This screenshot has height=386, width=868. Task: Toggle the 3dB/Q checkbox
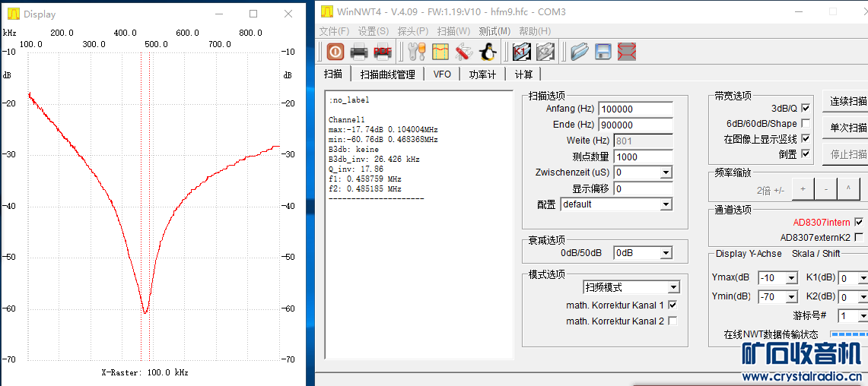[x=806, y=109]
